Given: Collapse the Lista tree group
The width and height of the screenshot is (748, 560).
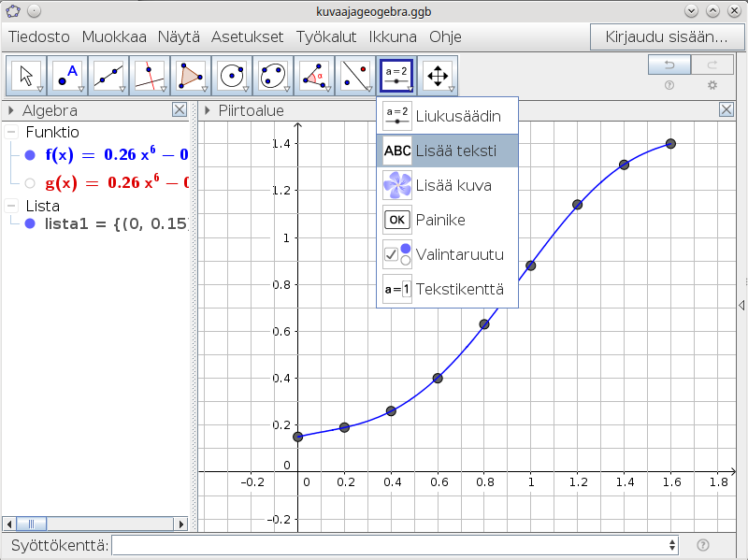Looking at the screenshot, I should (12, 205).
